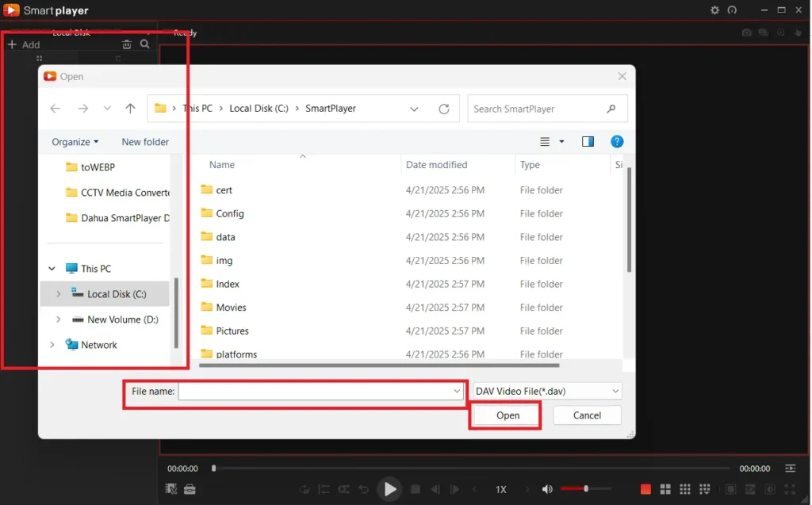The image size is (812, 505).
Task: Click the snapshot camera icon in player toolbar
Action: (746, 33)
